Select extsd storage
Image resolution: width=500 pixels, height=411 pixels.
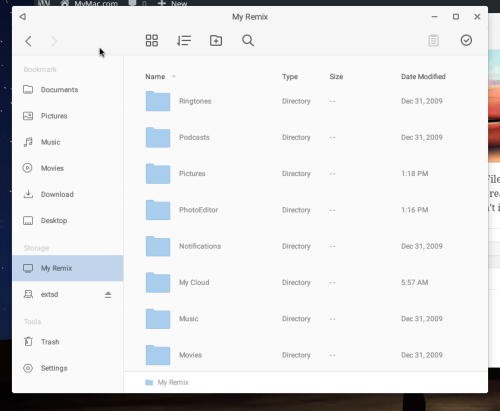click(49, 294)
